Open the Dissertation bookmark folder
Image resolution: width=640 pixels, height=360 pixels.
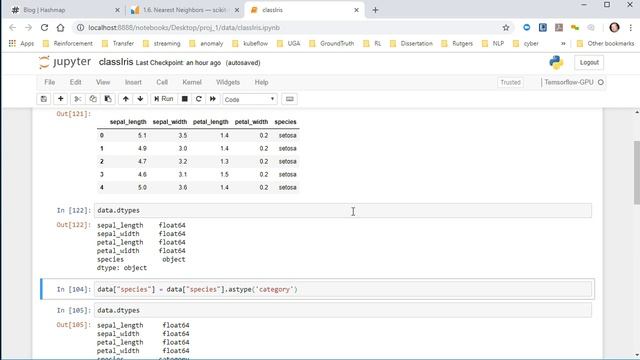411,43
